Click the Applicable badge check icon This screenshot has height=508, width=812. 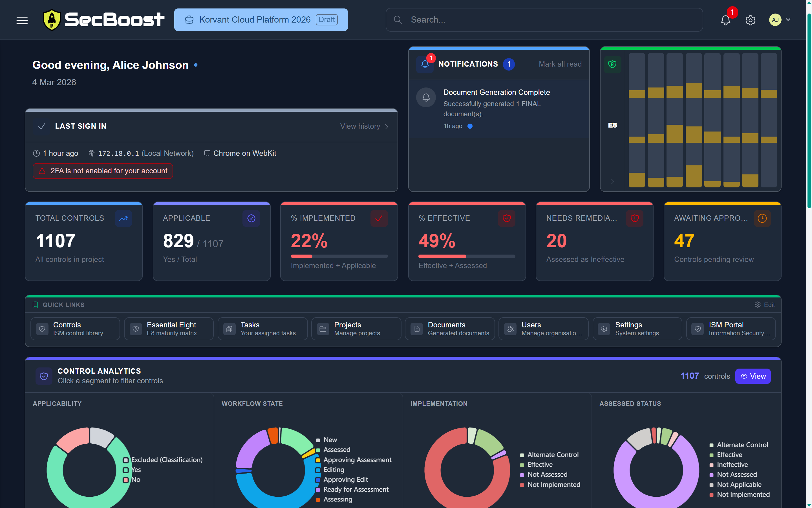click(x=251, y=218)
